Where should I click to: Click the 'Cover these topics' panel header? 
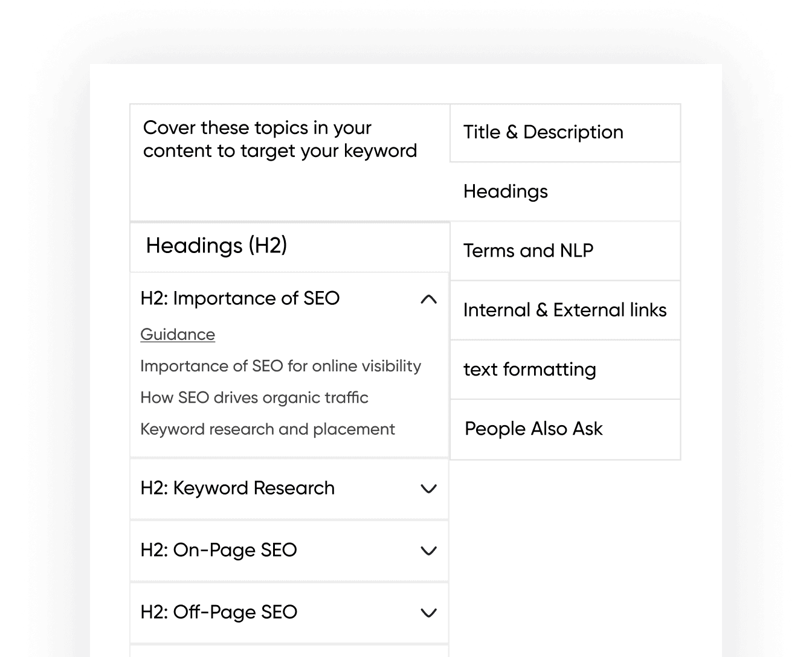[x=280, y=139]
